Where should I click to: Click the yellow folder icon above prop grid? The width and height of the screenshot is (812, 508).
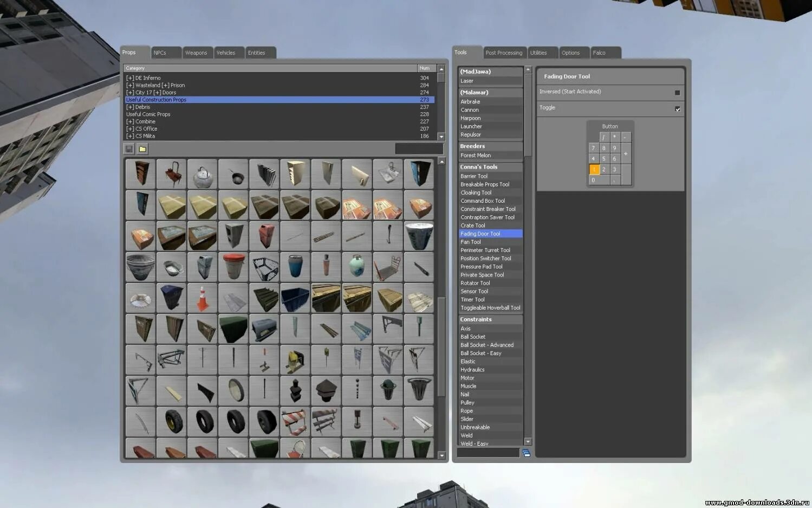click(x=142, y=149)
